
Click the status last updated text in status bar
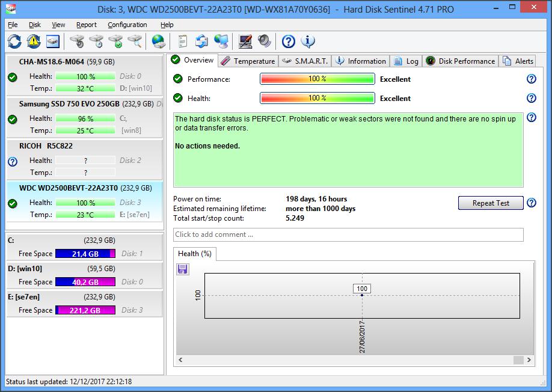pos(69,381)
